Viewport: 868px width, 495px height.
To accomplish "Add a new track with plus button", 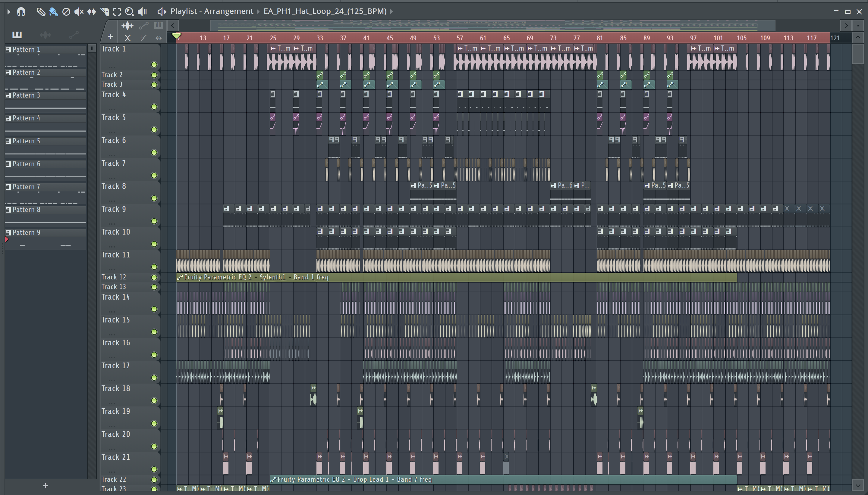I will coord(110,36).
